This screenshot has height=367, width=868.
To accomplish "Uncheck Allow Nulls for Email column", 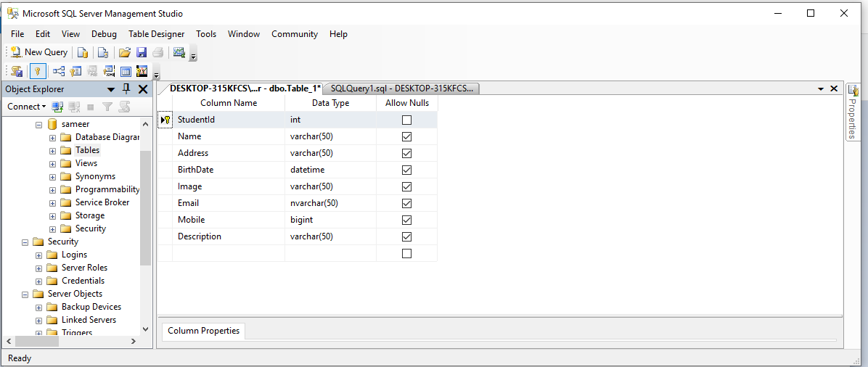I will tap(407, 203).
